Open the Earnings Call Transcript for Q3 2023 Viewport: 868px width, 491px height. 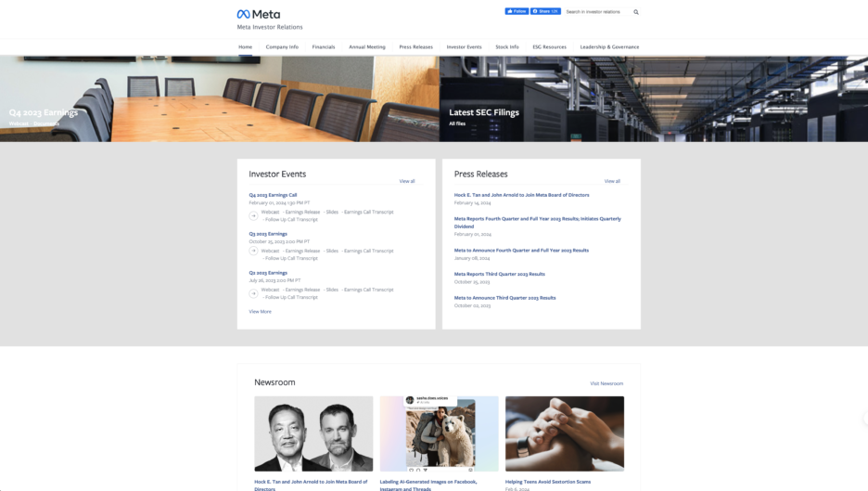point(369,251)
